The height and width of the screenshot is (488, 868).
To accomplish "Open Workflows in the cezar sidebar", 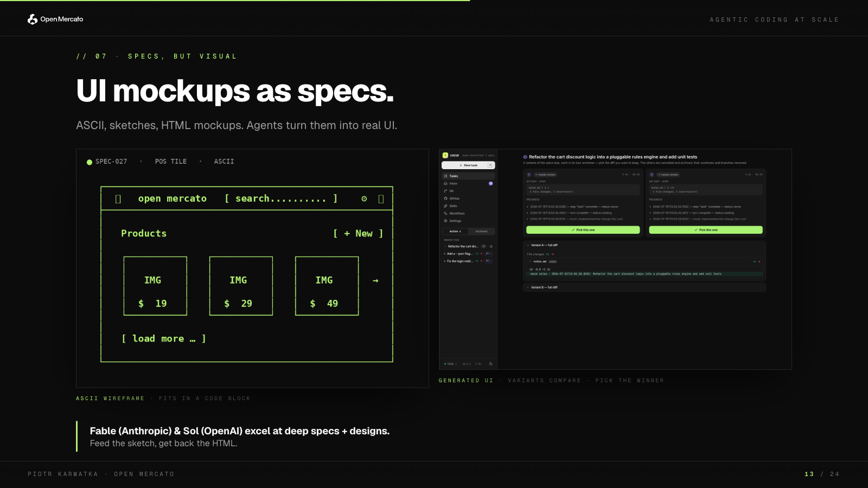I will [x=468, y=214].
